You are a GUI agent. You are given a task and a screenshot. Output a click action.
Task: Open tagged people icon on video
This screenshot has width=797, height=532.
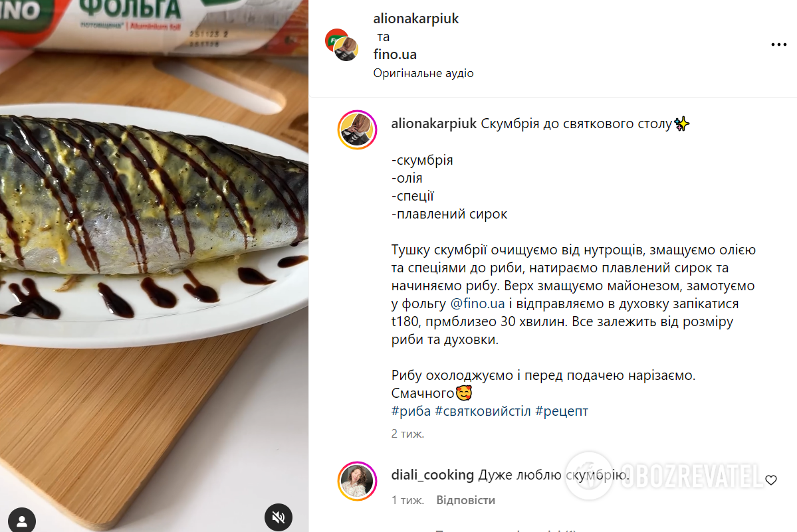(22, 520)
